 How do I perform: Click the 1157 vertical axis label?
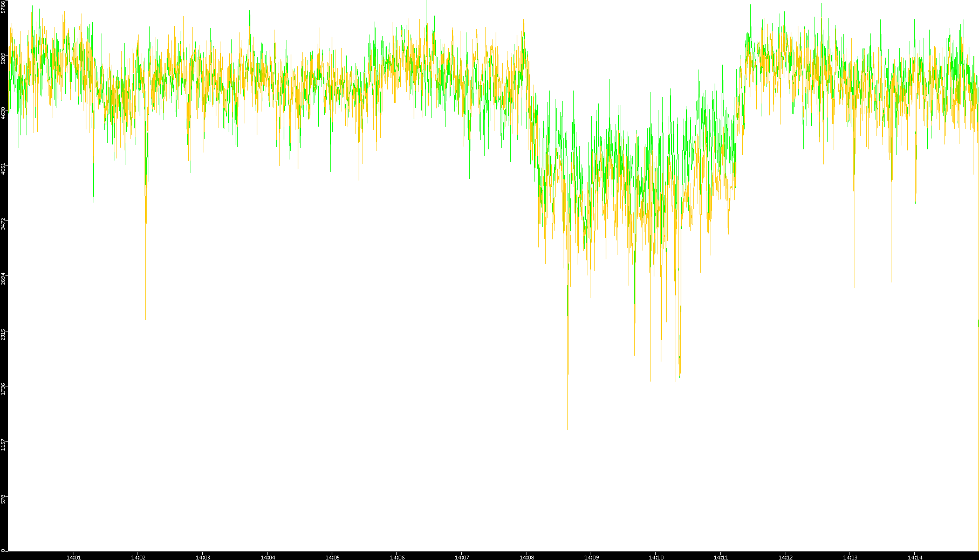(x=4, y=445)
